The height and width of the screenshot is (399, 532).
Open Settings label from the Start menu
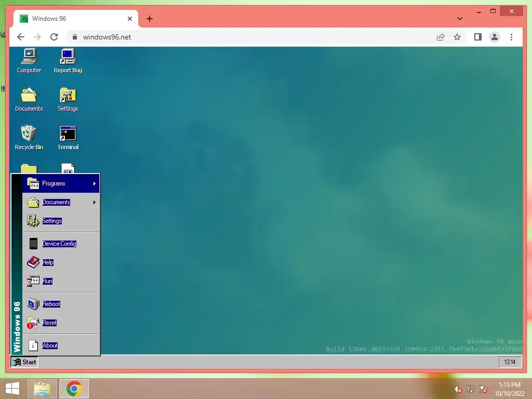52,221
